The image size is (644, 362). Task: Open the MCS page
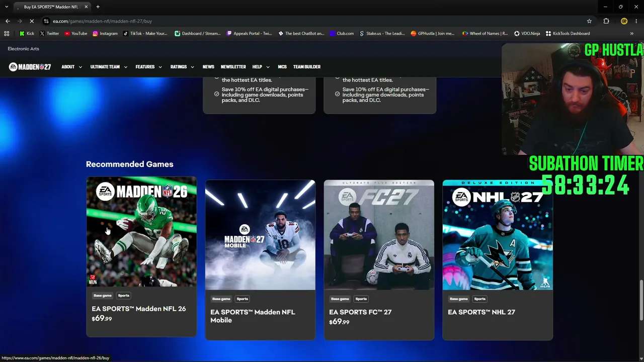tap(282, 67)
